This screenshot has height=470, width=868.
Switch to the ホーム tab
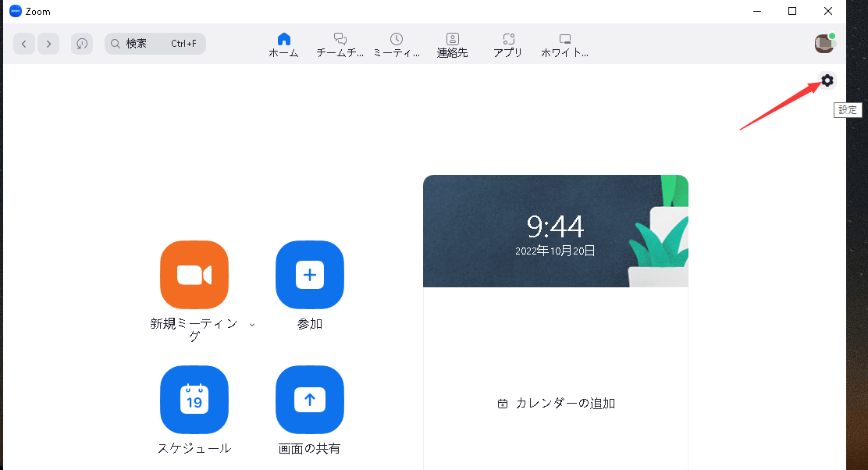283,45
